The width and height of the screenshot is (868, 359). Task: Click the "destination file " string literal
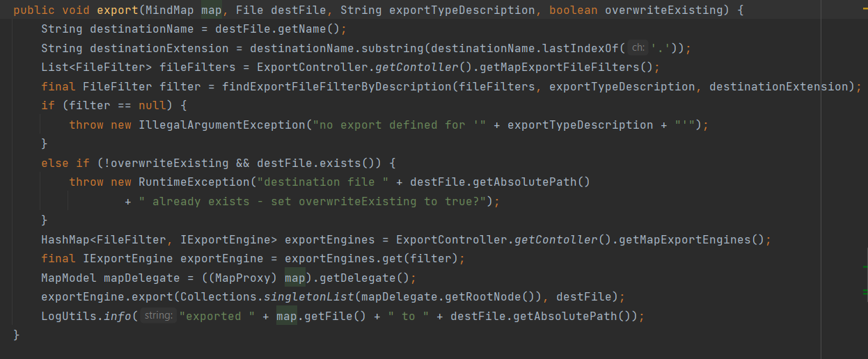[x=323, y=182]
